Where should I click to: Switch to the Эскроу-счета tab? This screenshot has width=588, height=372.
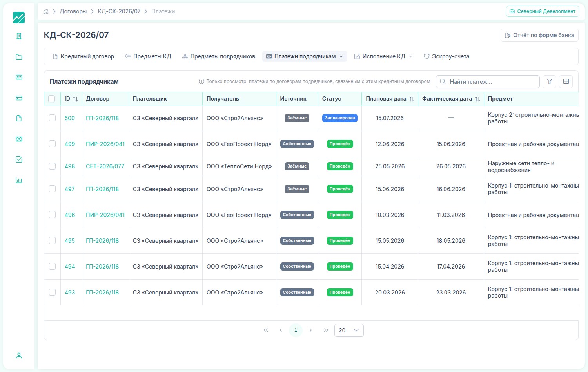(446, 56)
